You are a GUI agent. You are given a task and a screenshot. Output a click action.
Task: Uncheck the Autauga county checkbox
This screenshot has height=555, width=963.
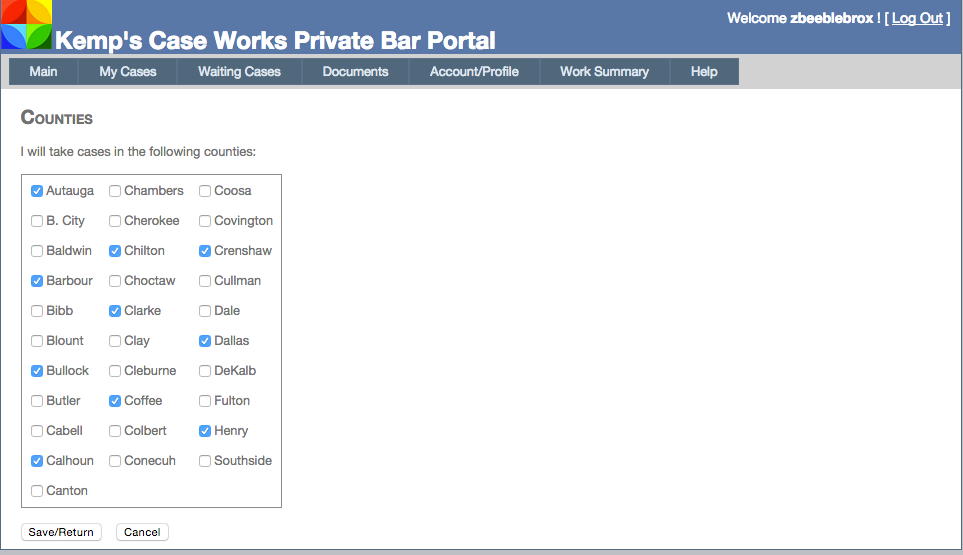click(37, 191)
